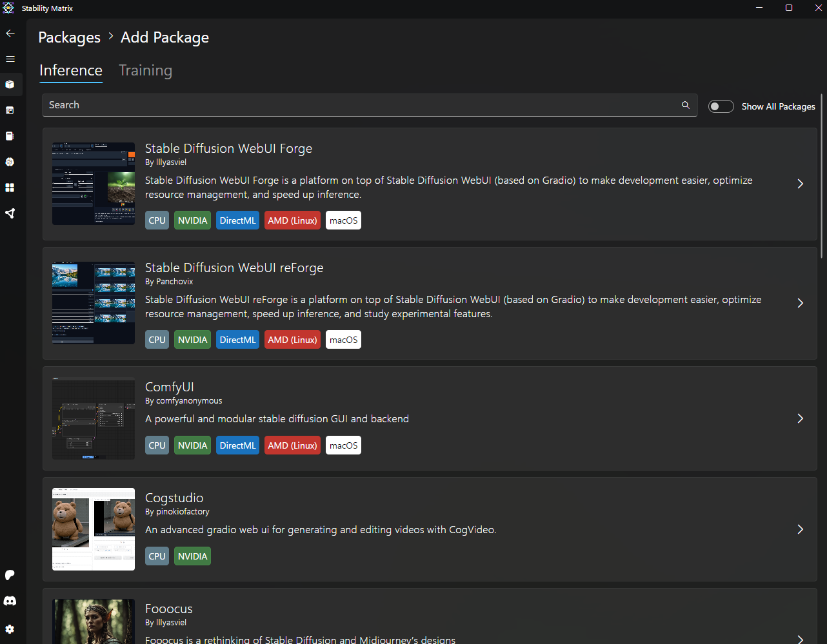827x644 pixels.
Task: Go back using the arrow icon
Action: [10, 33]
